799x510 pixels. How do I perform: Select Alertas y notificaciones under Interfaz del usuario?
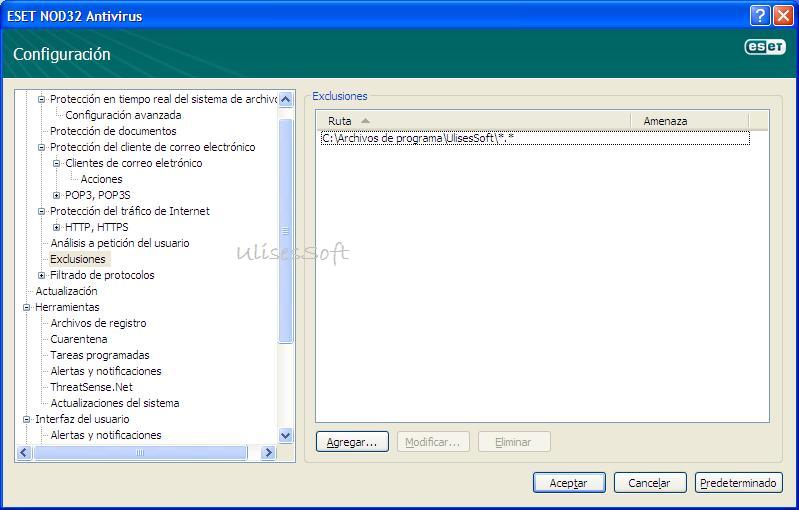(105, 435)
